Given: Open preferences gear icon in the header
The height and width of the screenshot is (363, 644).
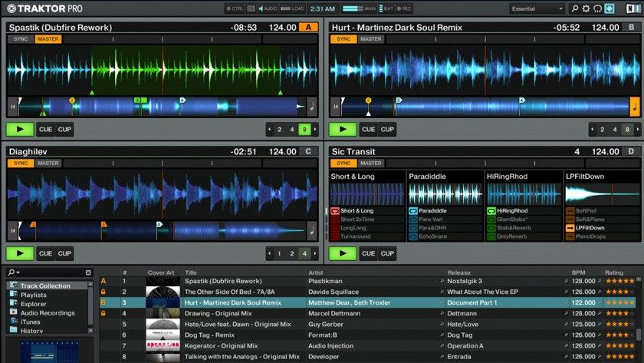Looking at the screenshot, I should pos(586,8).
